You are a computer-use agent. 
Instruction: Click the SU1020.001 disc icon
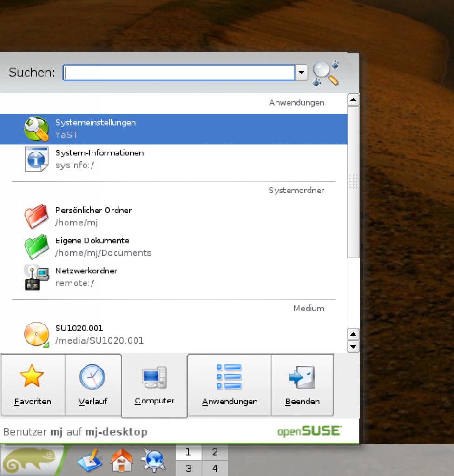pyautogui.click(x=36, y=334)
